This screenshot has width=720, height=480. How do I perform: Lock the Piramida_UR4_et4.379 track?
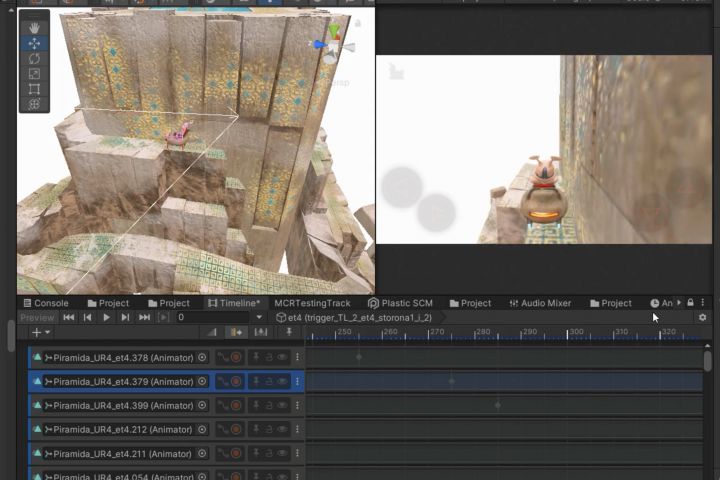269,381
